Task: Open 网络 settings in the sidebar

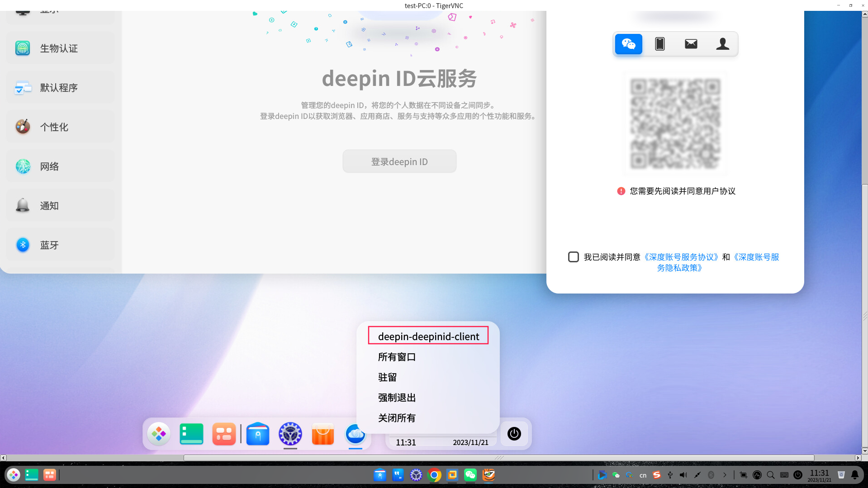Action: point(50,166)
